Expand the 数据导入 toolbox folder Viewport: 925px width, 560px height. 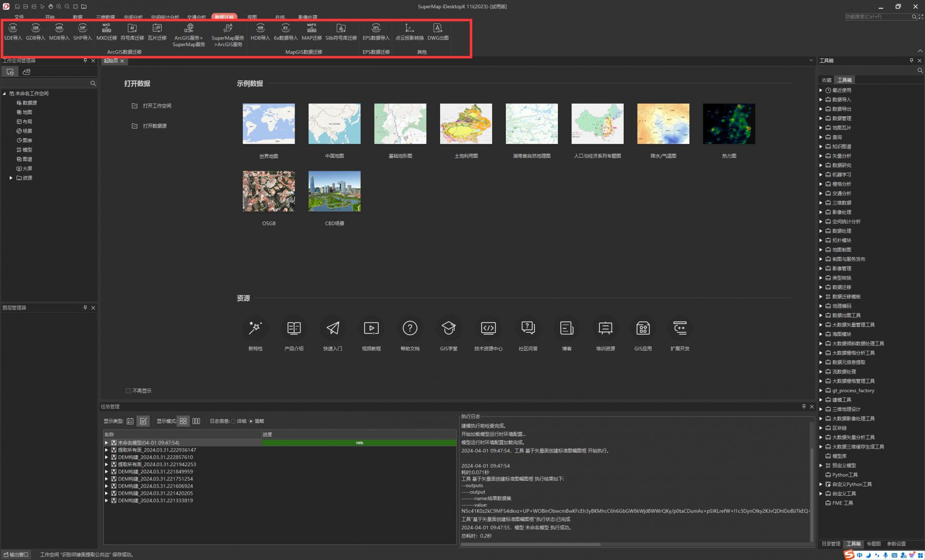pos(821,100)
